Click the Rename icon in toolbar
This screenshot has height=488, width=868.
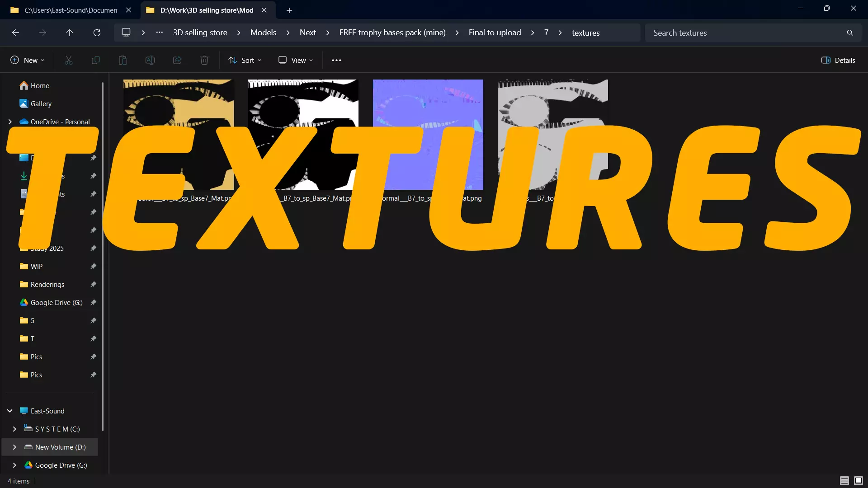(x=150, y=60)
